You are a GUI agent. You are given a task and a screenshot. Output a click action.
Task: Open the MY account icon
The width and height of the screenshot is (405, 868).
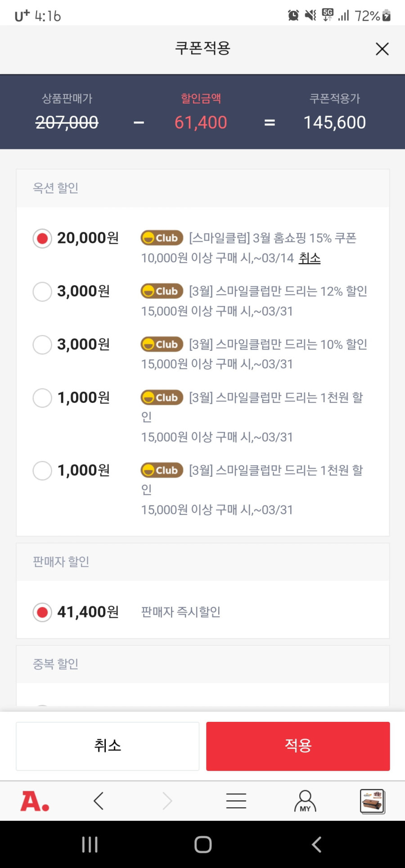pyautogui.click(x=305, y=801)
